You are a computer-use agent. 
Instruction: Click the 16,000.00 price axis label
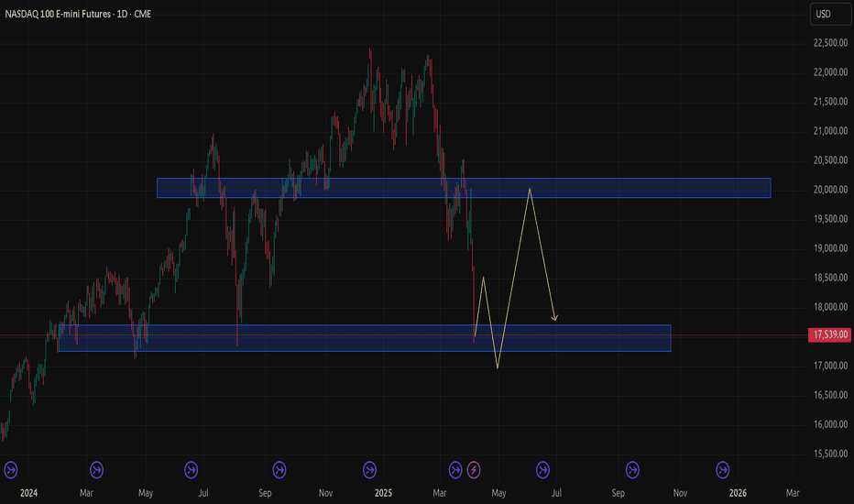click(830, 425)
